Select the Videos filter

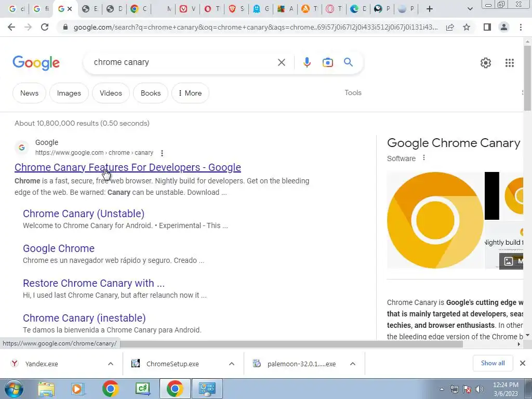pos(111,93)
